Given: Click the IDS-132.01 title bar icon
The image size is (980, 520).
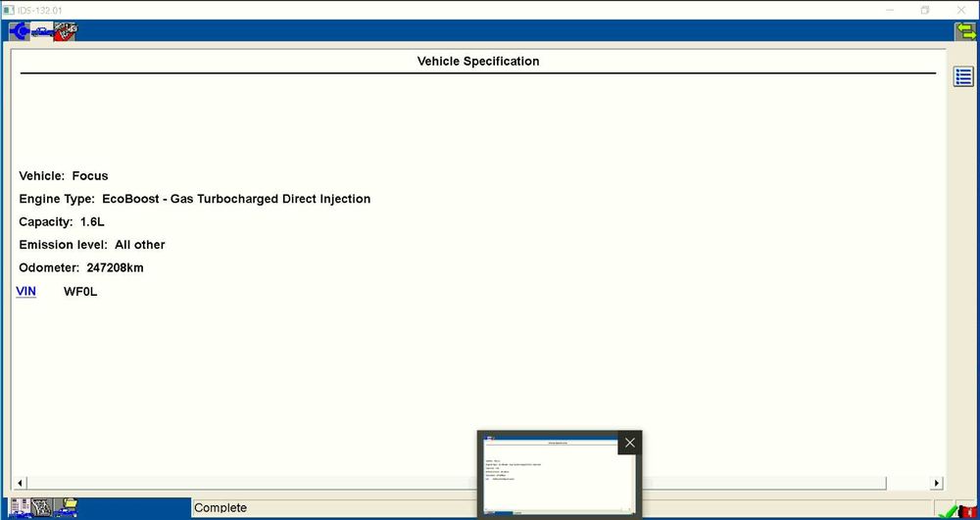Looking at the screenshot, I should 8,10.
